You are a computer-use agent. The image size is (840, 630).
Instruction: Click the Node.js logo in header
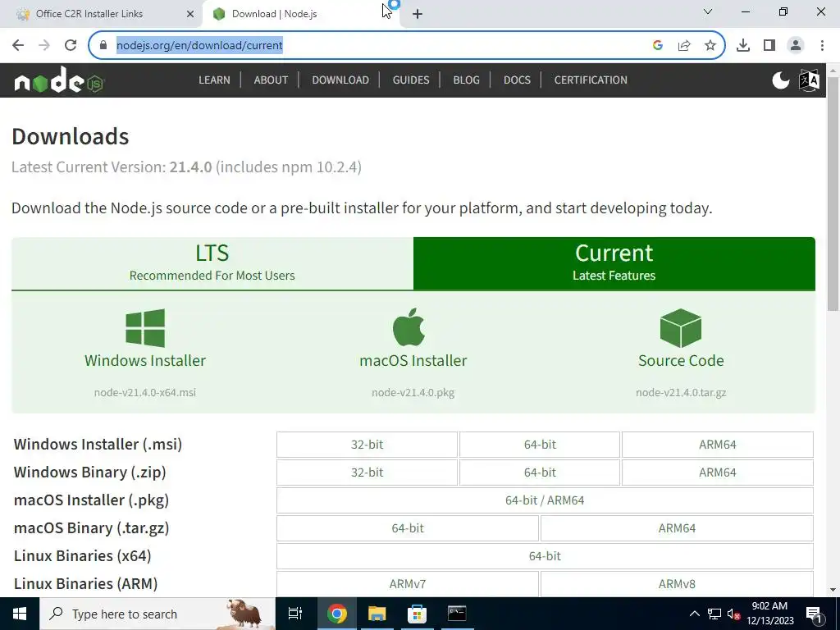58,80
